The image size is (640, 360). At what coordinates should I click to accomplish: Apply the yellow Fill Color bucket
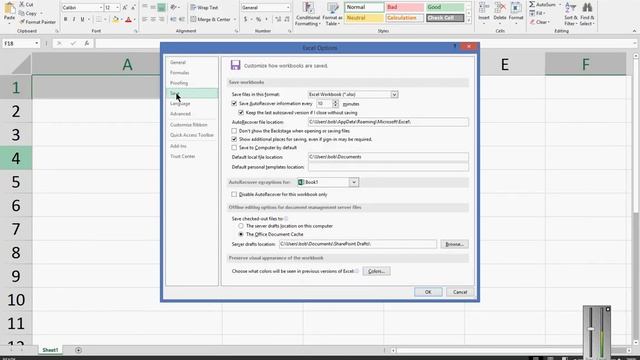point(116,19)
